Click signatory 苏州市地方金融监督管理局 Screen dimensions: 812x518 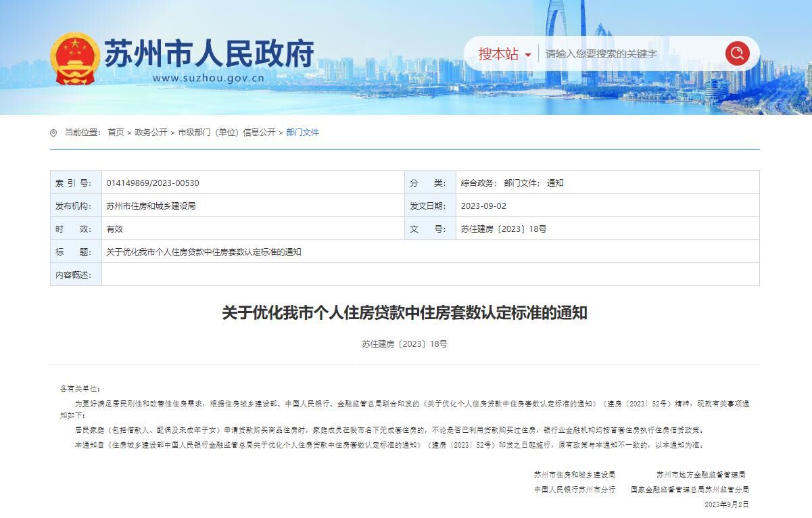point(701,475)
